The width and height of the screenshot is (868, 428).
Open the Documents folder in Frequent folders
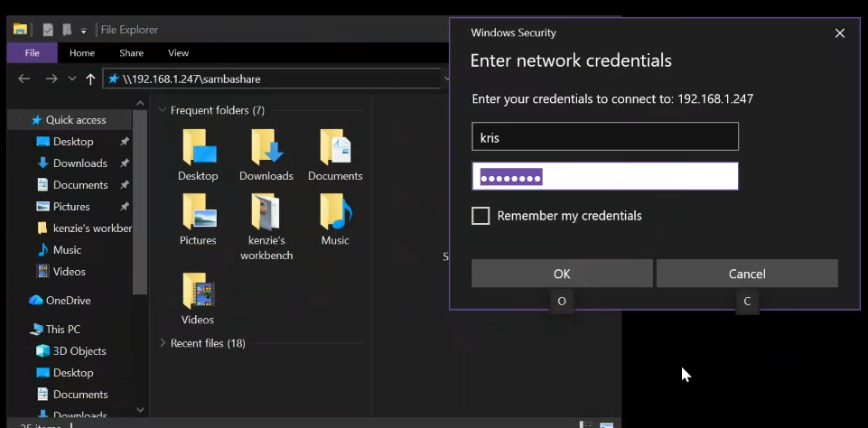335,149
